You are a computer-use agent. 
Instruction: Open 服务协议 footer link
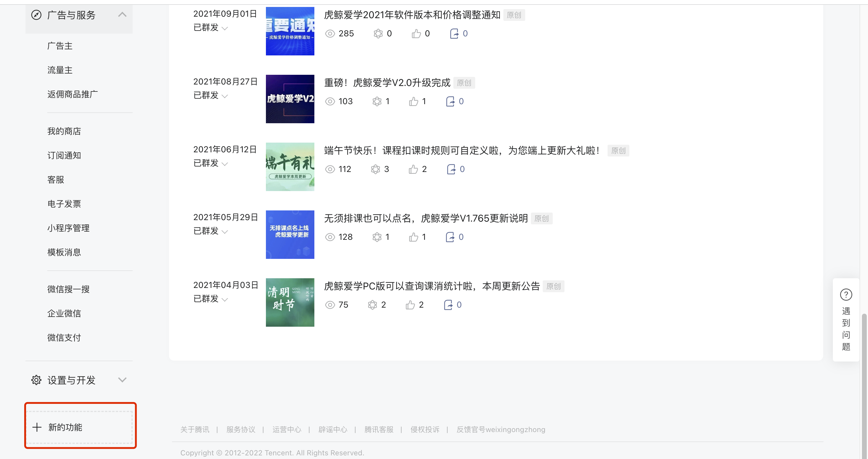point(241,429)
